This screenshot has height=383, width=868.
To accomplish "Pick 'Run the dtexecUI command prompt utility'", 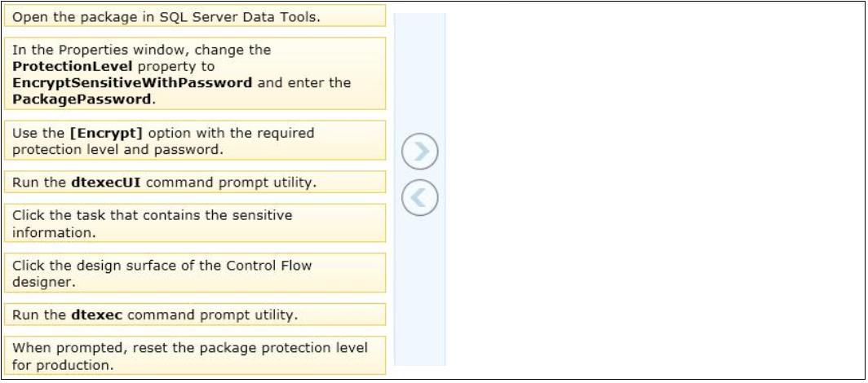I will tap(195, 182).
